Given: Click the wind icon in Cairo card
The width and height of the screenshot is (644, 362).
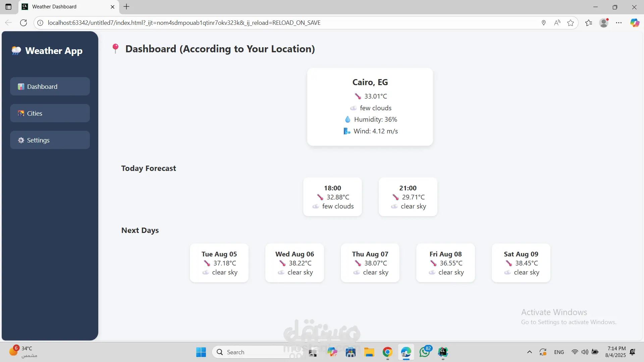Looking at the screenshot, I should click(x=347, y=131).
